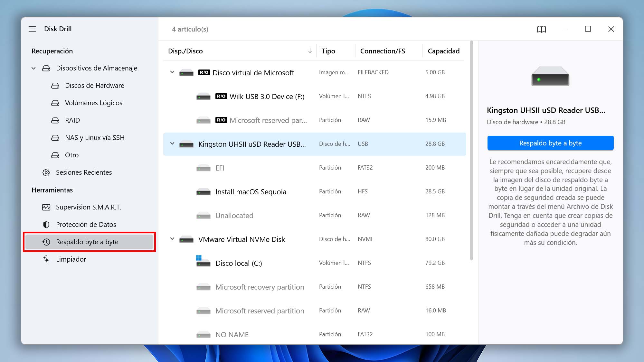Viewport: 644px width, 362px height.
Task: Click the HFS file system cell
Action: point(363,191)
